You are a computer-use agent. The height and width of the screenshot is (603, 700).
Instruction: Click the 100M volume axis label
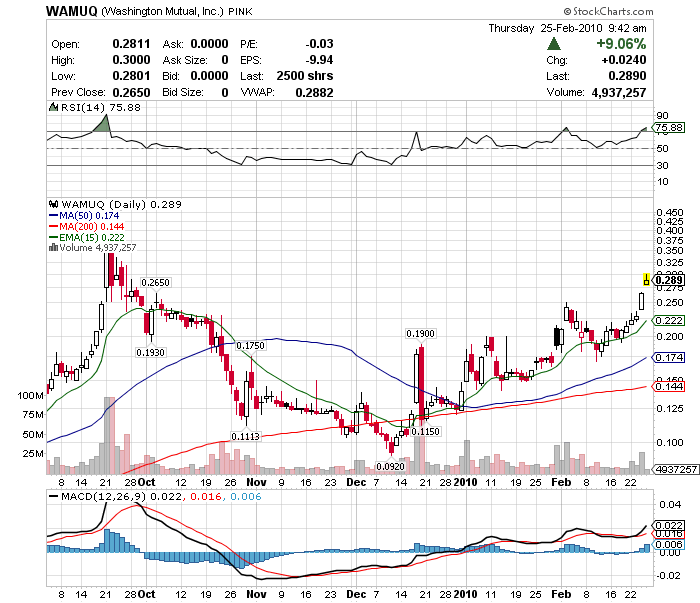30,395
